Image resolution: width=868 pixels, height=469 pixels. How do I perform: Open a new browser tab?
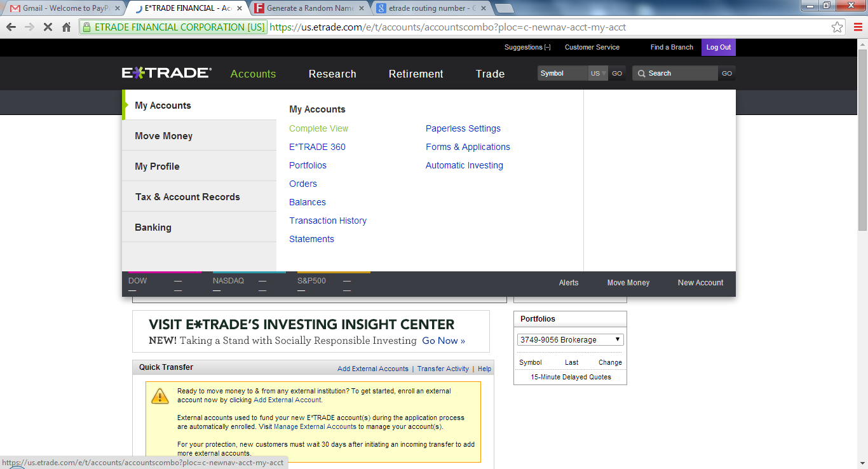click(x=504, y=8)
